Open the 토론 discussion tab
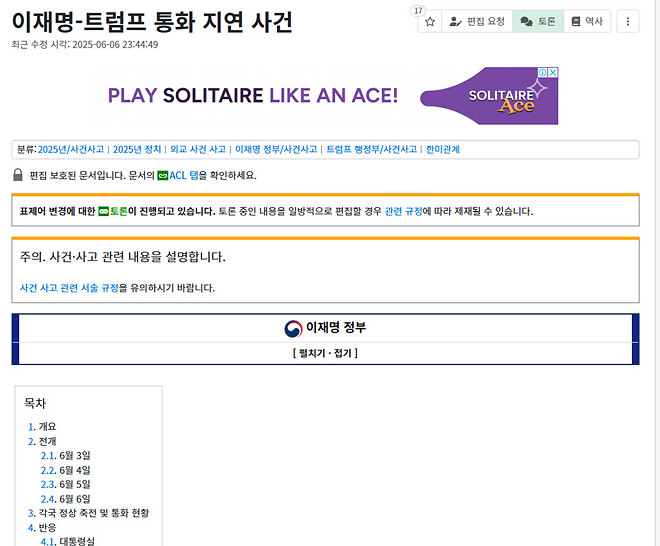 (x=538, y=21)
